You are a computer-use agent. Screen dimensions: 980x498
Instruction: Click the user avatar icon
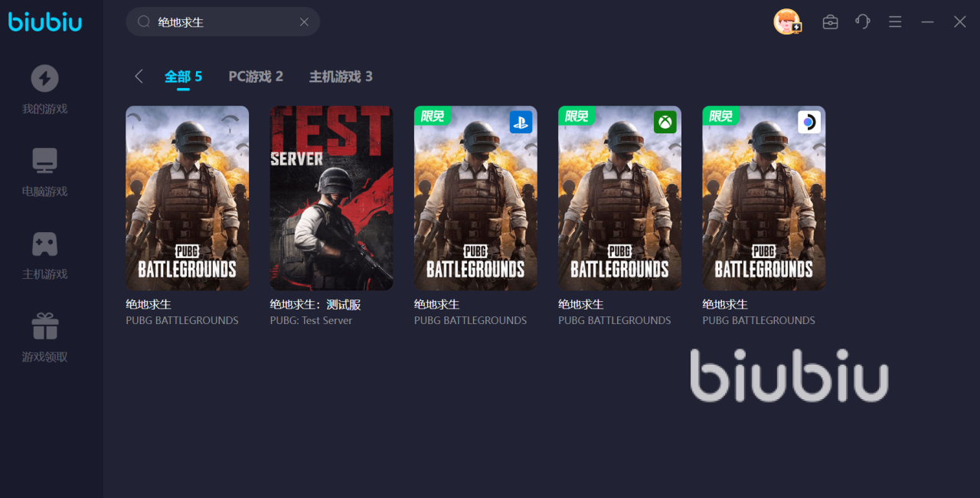pyautogui.click(x=787, y=21)
